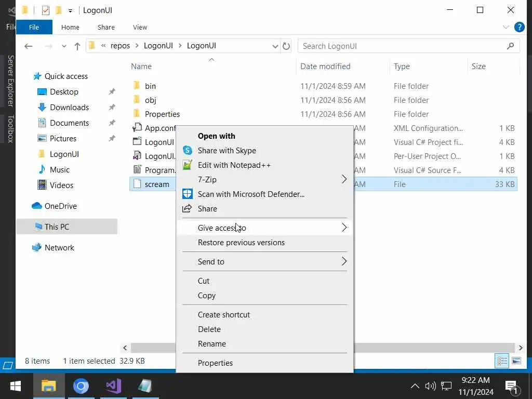Open Desktop in Quick access
This screenshot has height=399, width=532.
point(64,91)
